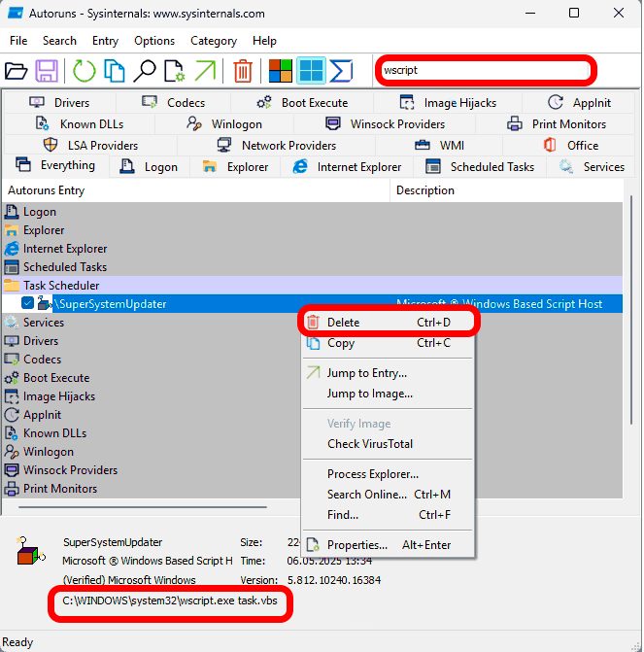Screen dimensions: 644x652
Task: Switch to the WMI tab
Action: (439, 146)
